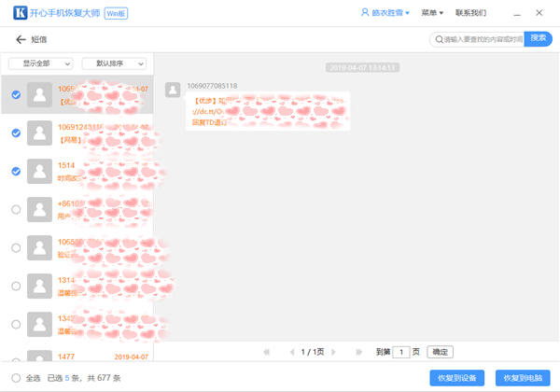The width and height of the screenshot is (560, 392).
Task: Click the 恢复到电脑 button
Action: click(523, 378)
